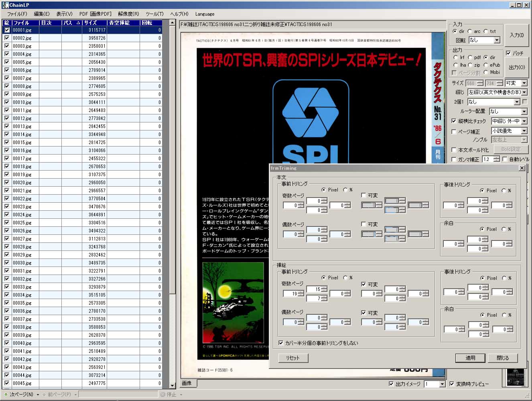Open the ファイル(F) menu
This screenshot has width=532, height=401.
click(17, 14)
